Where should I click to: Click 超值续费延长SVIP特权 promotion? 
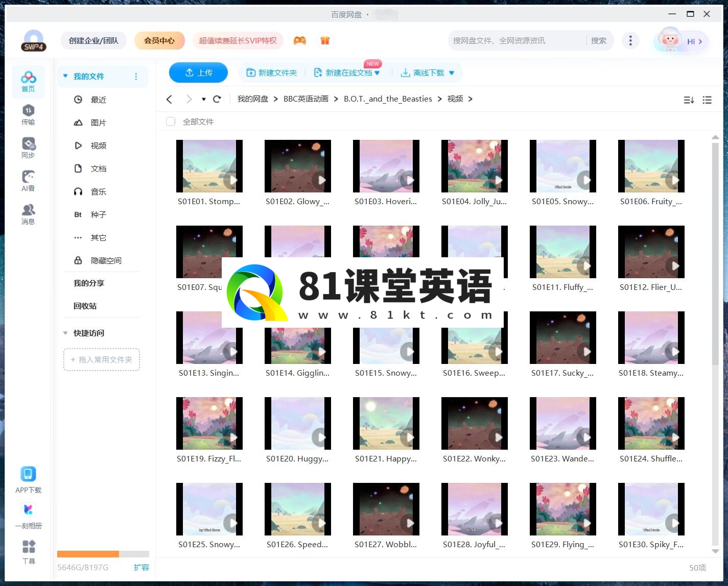238,40
